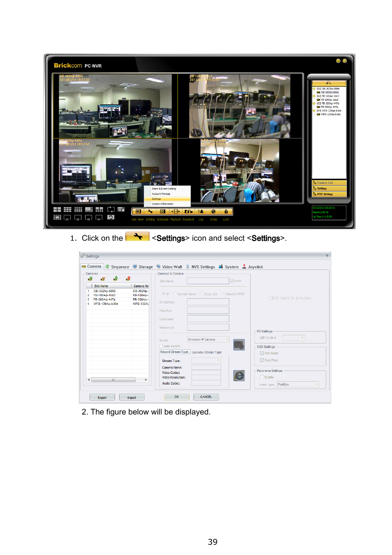Click the green down-arrow camera icon

(115, 279)
